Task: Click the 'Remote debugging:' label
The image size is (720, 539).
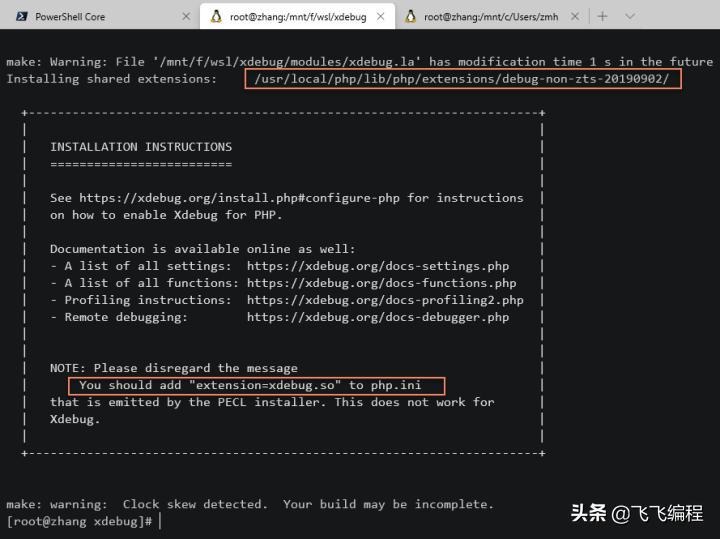Action: [x=126, y=317]
